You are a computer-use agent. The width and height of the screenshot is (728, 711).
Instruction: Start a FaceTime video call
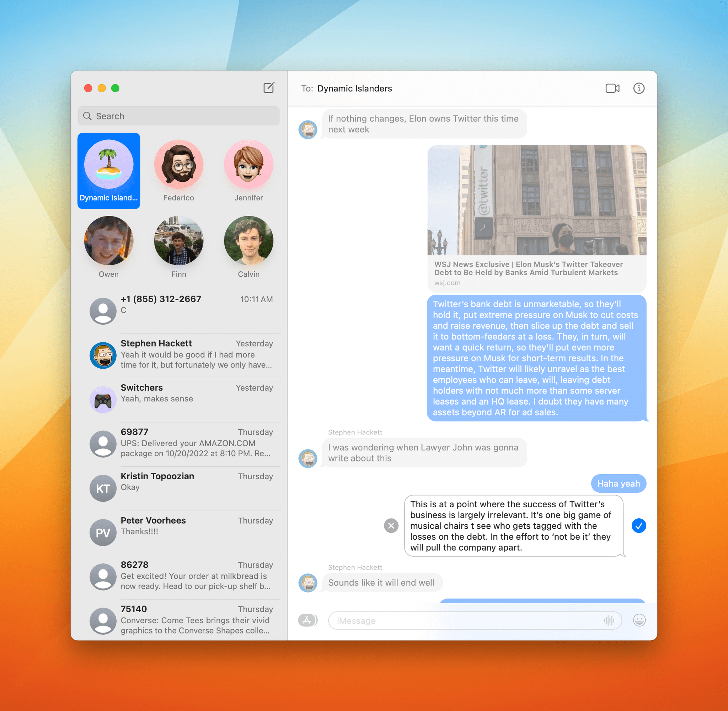[612, 88]
